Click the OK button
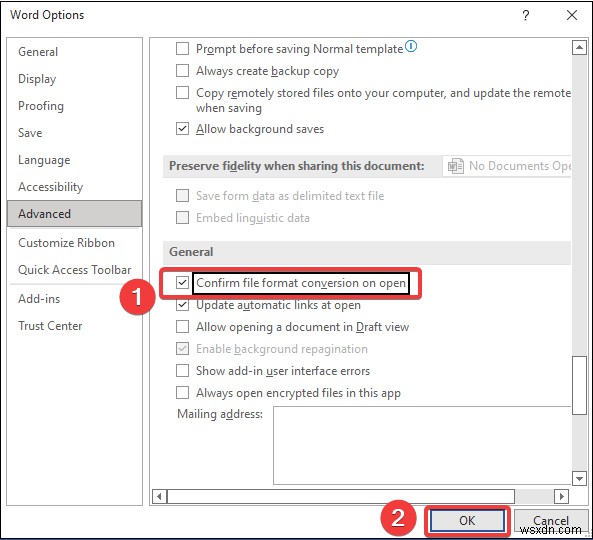Viewport: 593px width, 540px height. tap(467, 520)
